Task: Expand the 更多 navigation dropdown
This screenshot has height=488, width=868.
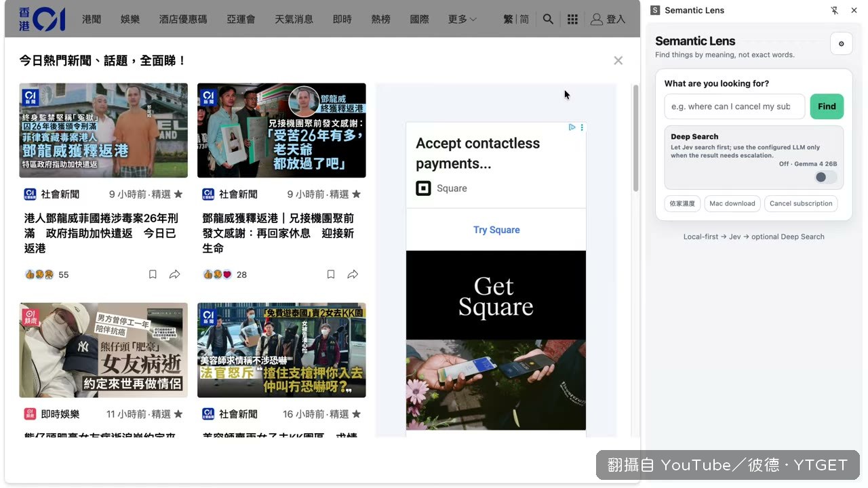Action: (462, 19)
